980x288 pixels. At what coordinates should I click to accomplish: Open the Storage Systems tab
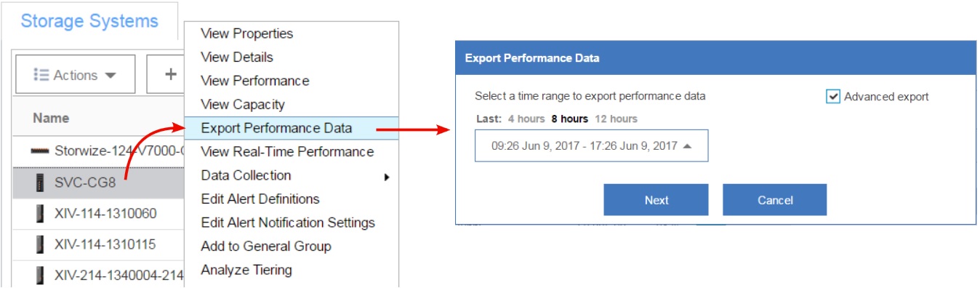point(89,21)
